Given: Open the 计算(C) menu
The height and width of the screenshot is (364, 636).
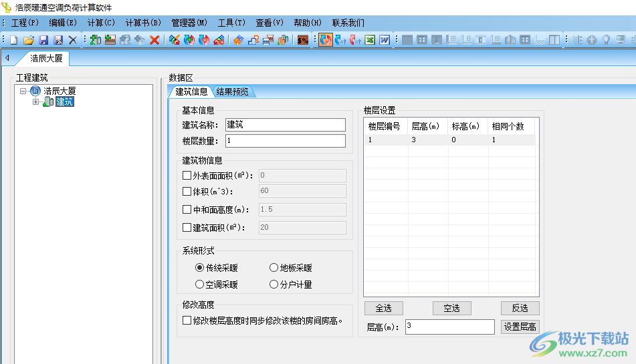Looking at the screenshot, I should point(101,23).
